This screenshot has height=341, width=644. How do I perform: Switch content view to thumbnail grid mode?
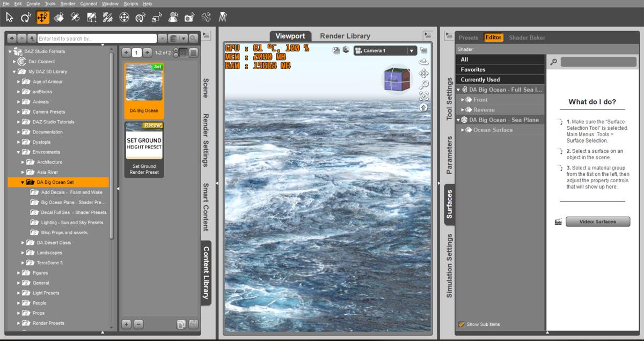(183, 53)
